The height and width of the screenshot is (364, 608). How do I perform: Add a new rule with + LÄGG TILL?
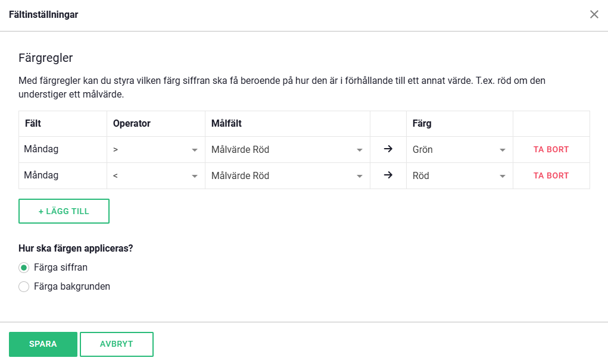(x=64, y=211)
